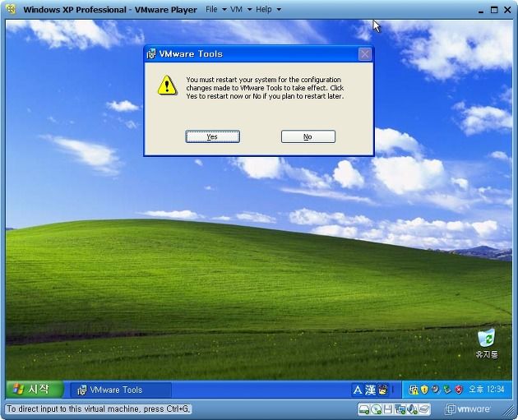Screen dimensions: 518x420
Task: Click the CD/DVD drive device status icon
Action: (x=377, y=409)
